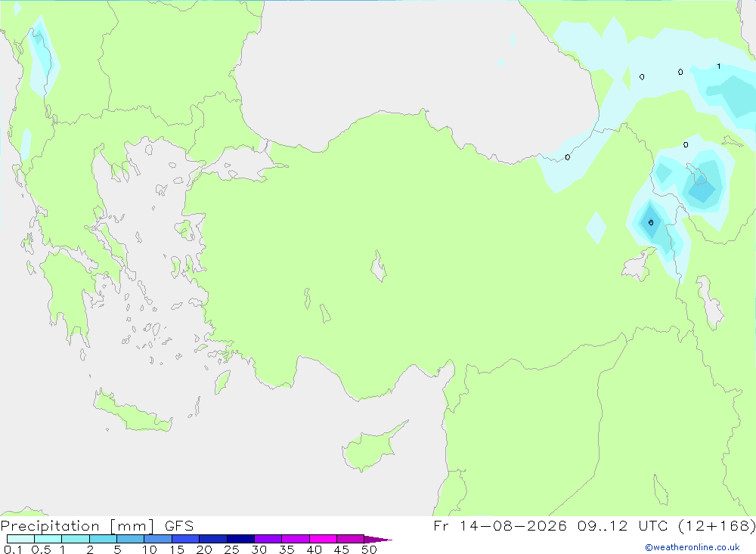This screenshot has height=554, width=756.
Task: Click the 'GFS' model label
Action: click(179, 525)
